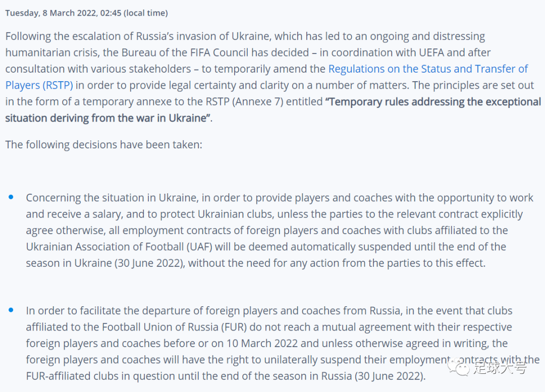Click the line The following decisions have been taken
The width and height of the screenshot is (545, 392).
click(103, 145)
